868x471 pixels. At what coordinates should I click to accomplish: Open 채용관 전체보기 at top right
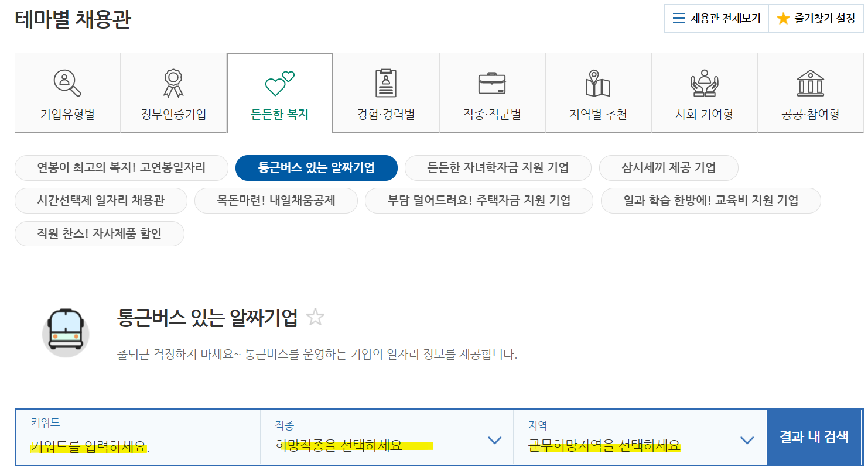(716, 18)
